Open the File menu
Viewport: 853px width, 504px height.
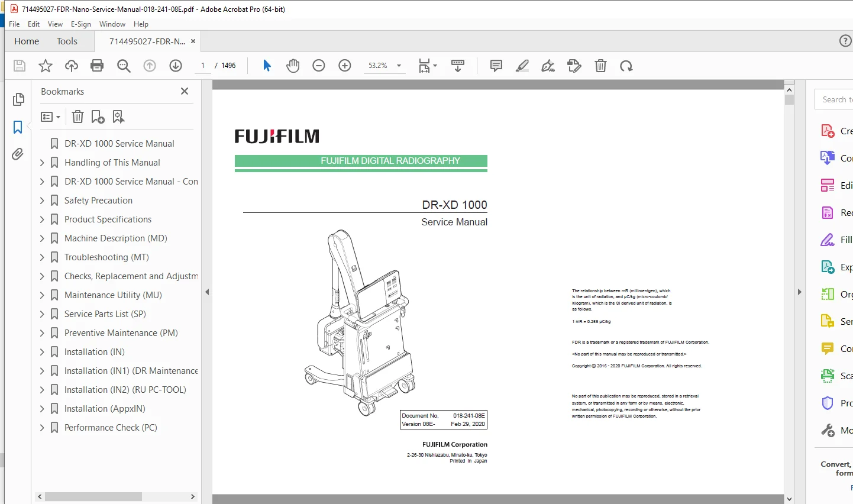[14, 24]
